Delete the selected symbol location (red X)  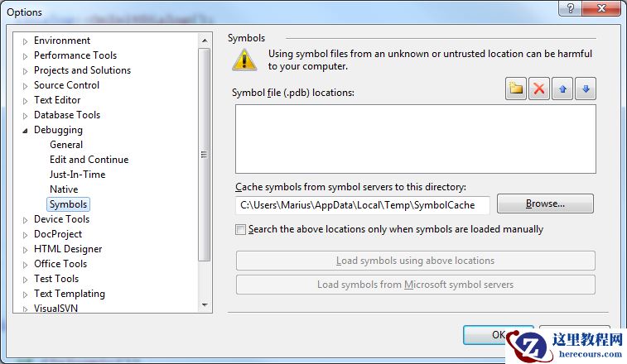tap(539, 89)
